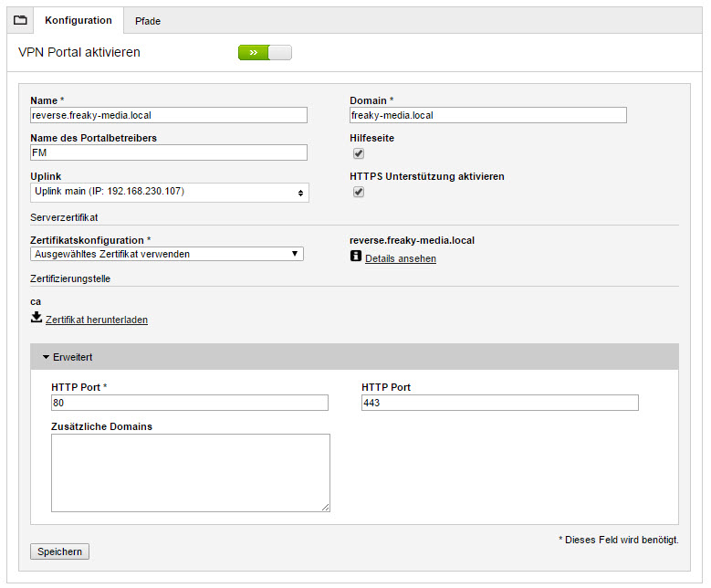
Task: Uncheck the Hilfeseite checkbox
Action: point(359,153)
